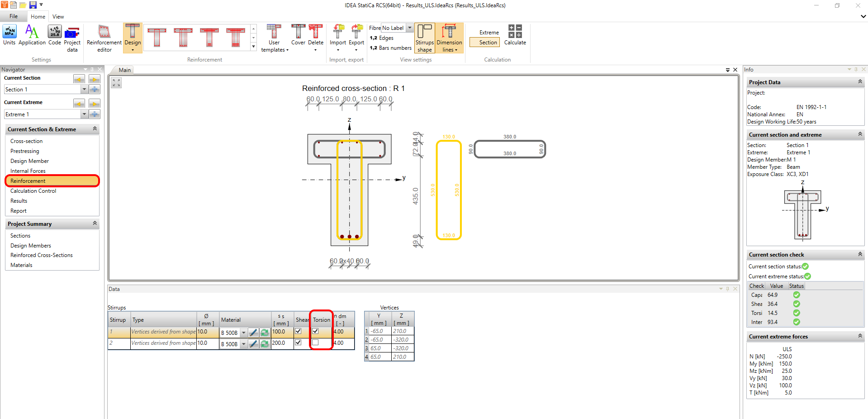Click the Cover tool
The width and height of the screenshot is (868, 419).
click(x=298, y=36)
